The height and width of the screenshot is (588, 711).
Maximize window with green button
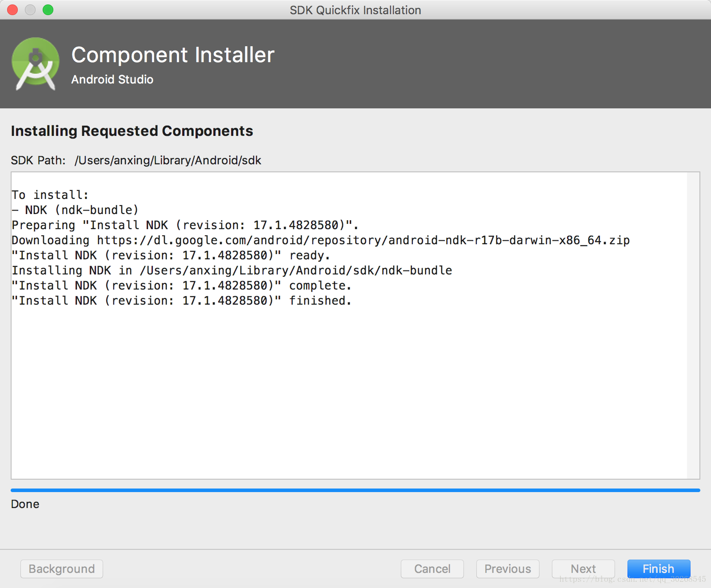coord(48,10)
